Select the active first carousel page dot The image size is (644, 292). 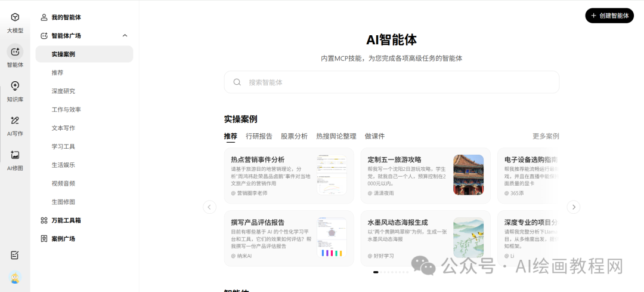(376, 272)
